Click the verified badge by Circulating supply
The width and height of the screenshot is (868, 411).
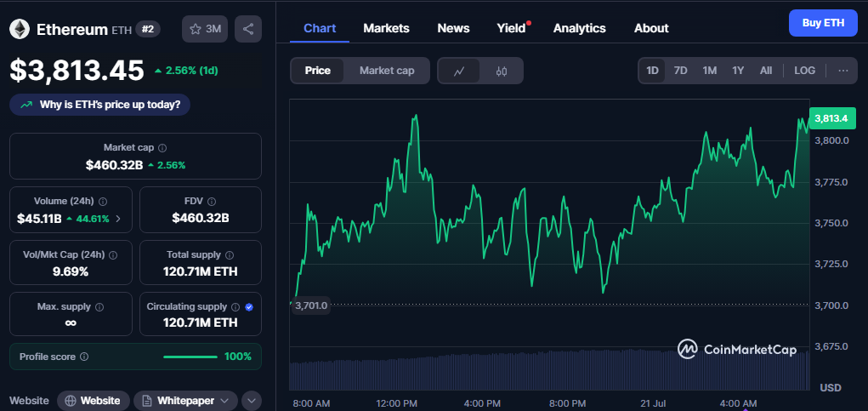coord(249,307)
